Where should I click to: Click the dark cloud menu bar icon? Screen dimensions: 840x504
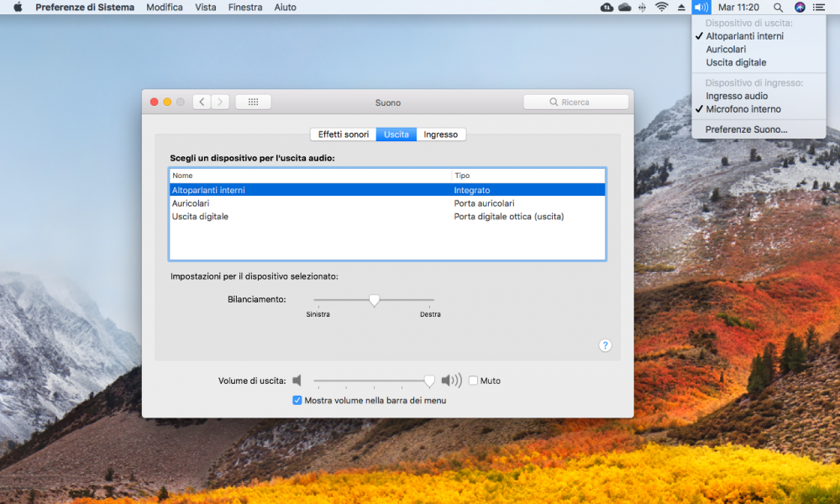point(625,7)
